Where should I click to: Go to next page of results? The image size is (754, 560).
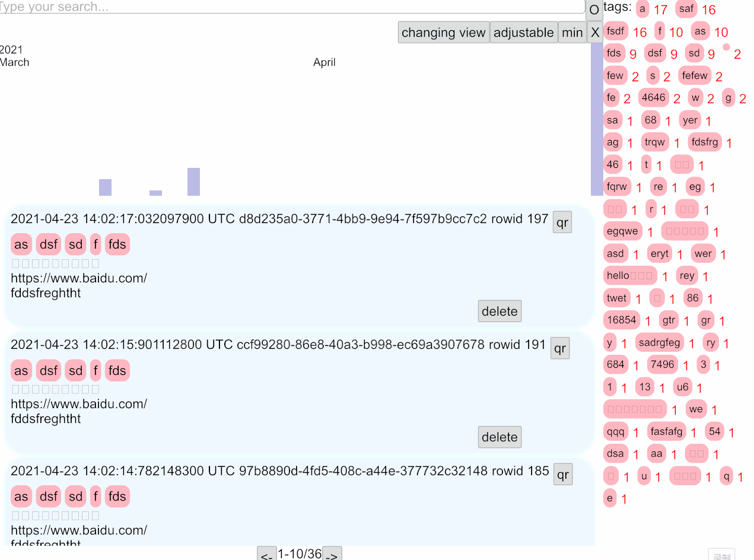tap(332, 555)
